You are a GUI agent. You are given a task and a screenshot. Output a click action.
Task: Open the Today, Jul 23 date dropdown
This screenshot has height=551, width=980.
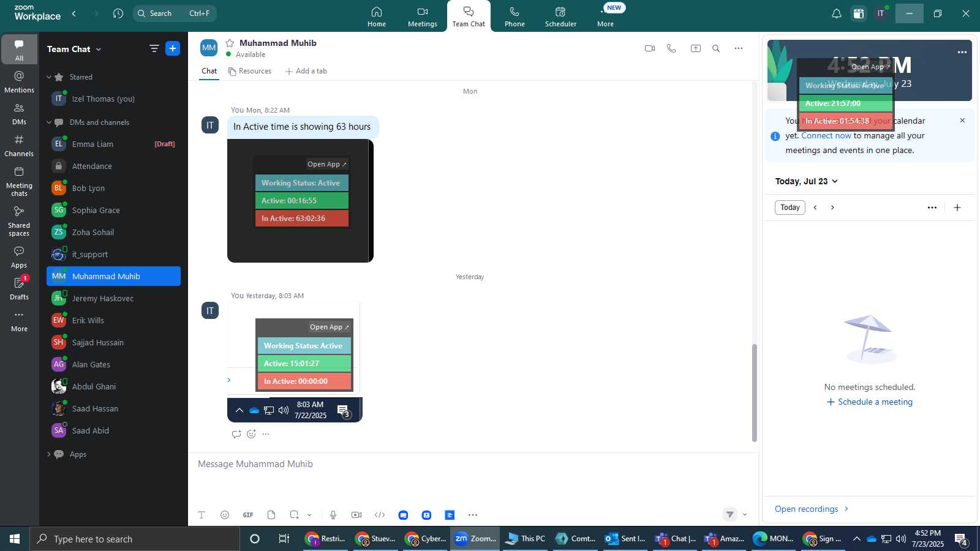tap(807, 181)
